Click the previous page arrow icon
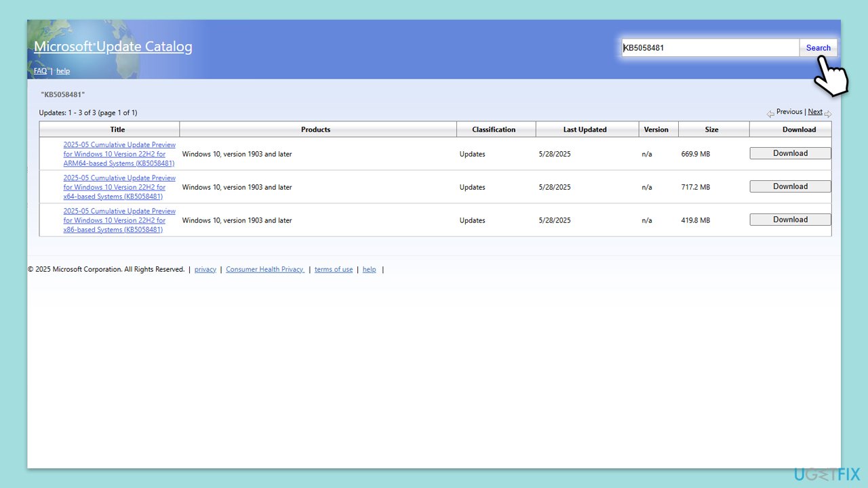Image resolution: width=868 pixels, height=488 pixels. tap(770, 114)
